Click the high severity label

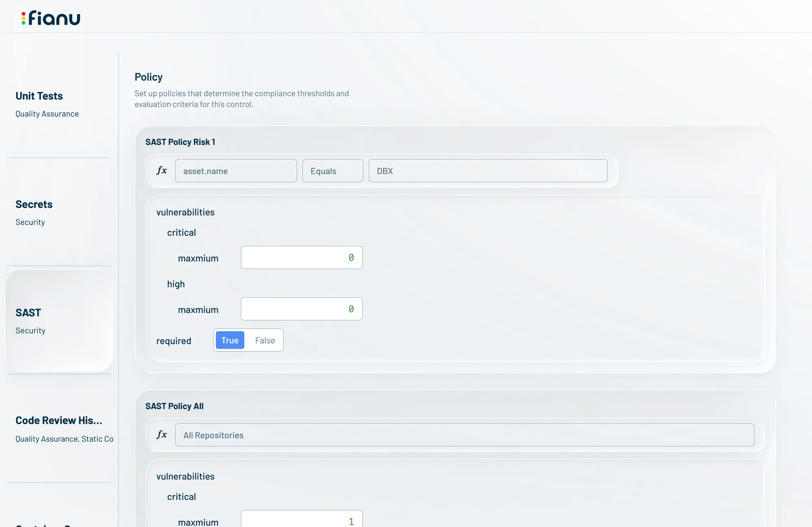coord(176,284)
